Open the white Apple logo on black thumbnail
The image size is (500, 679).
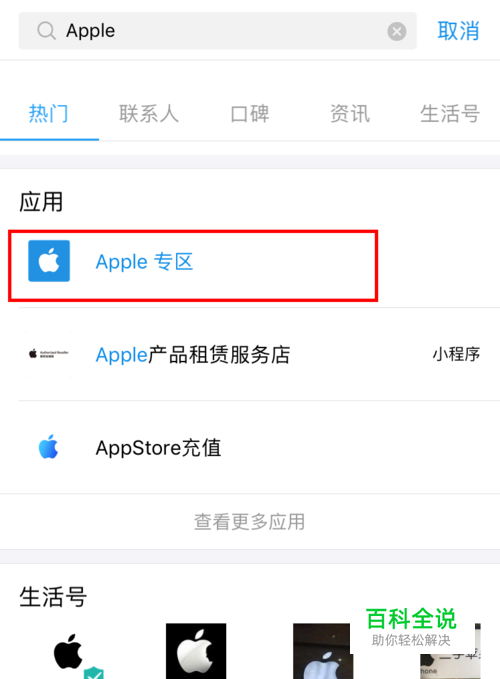196,651
